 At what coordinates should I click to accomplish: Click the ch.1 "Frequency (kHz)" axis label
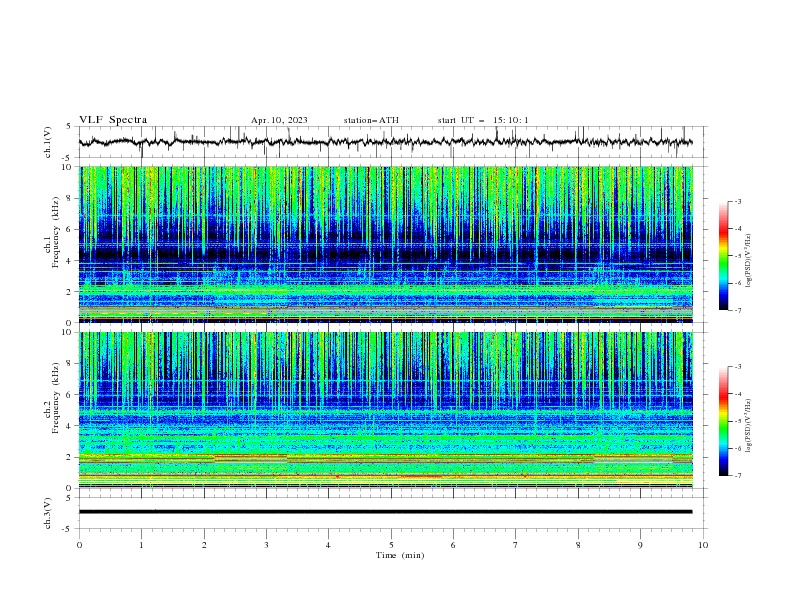click(x=55, y=232)
